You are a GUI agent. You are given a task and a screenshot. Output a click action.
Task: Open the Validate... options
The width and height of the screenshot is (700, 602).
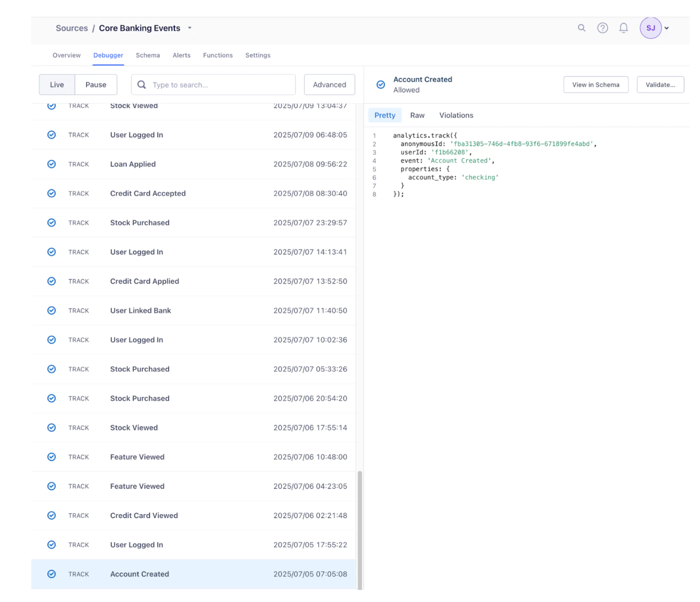click(x=660, y=84)
